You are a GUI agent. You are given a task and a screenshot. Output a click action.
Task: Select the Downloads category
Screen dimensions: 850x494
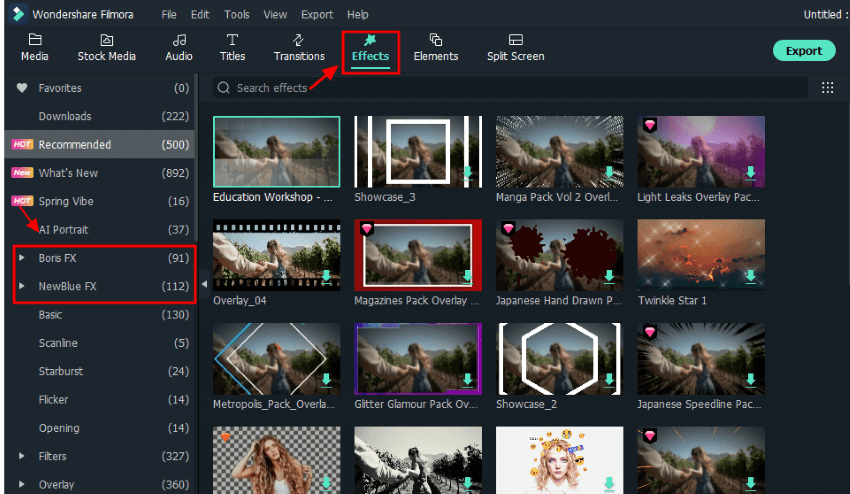click(x=100, y=116)
